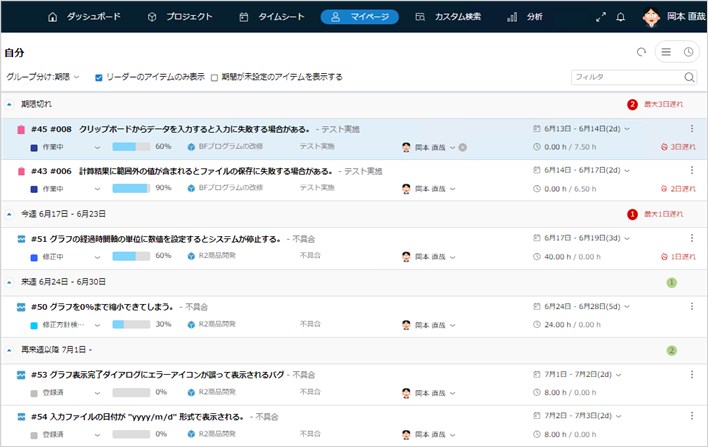
Task: Click the notification bell icon
Action: (621, 17)
